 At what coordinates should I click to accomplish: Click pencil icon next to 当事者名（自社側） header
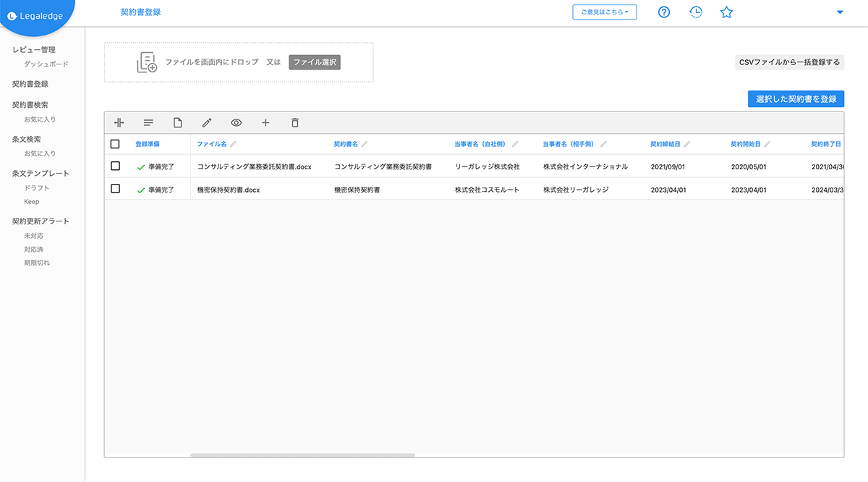pos(515,144)
